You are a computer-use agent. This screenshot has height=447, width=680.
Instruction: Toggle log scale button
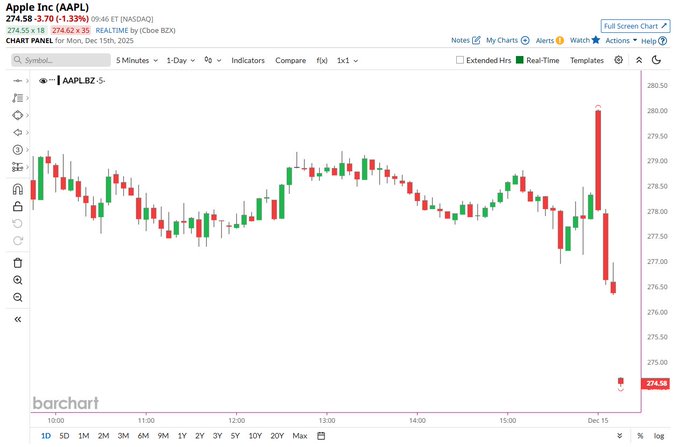tap(659, 436)
